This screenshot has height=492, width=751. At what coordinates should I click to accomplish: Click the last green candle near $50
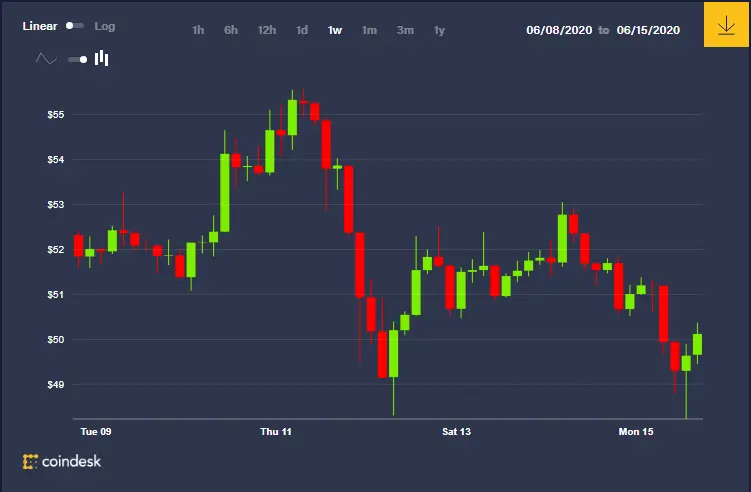(x=697, y=344)
